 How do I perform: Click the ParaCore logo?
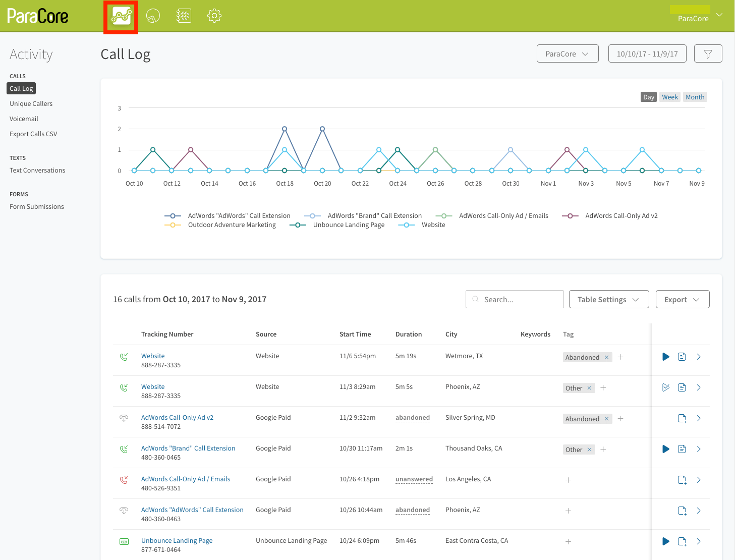[38, 16]
